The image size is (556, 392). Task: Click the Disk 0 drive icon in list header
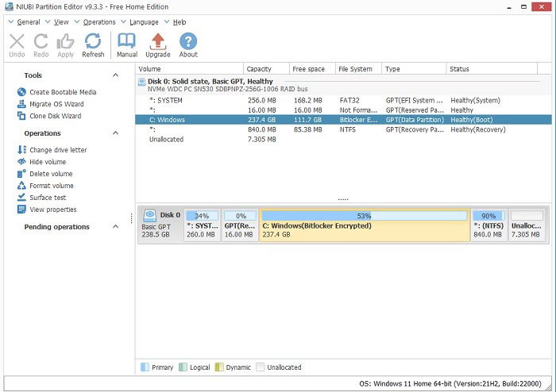pyautogui.click(x=141, y=83)
